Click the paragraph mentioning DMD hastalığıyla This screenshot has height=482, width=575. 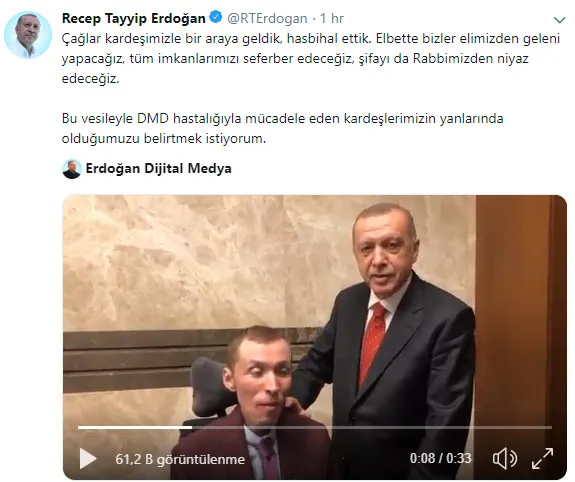[x=282, y=128]
